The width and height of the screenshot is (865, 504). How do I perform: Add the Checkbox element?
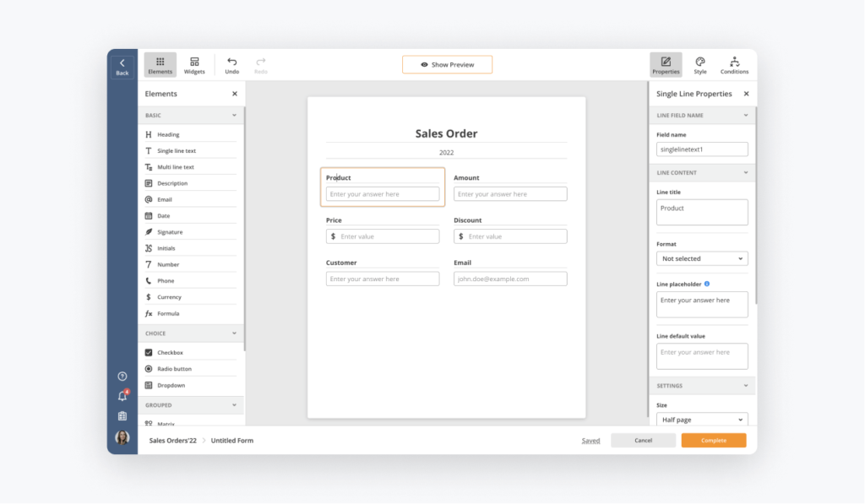pos(170,353)
